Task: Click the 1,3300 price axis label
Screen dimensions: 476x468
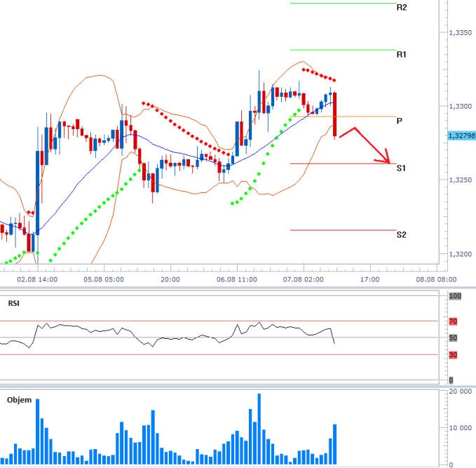Action: coord(461,107)
